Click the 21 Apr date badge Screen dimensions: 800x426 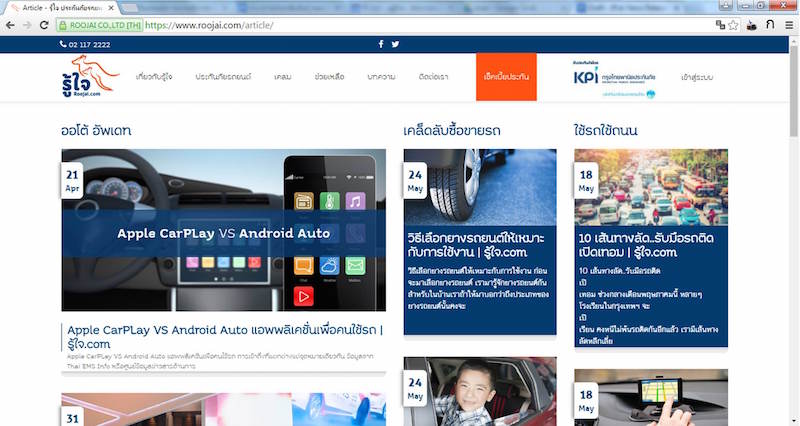point(72,181)
